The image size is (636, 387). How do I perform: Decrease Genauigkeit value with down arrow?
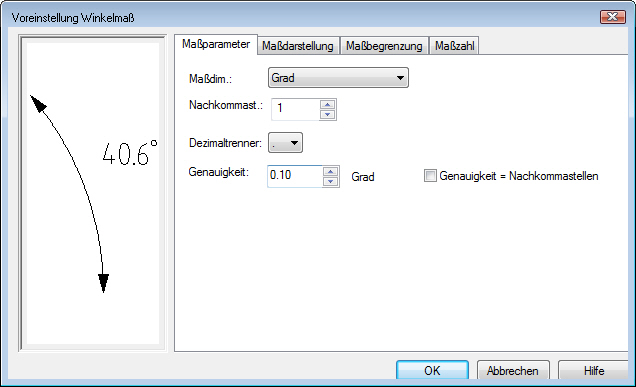pos(331,181)
